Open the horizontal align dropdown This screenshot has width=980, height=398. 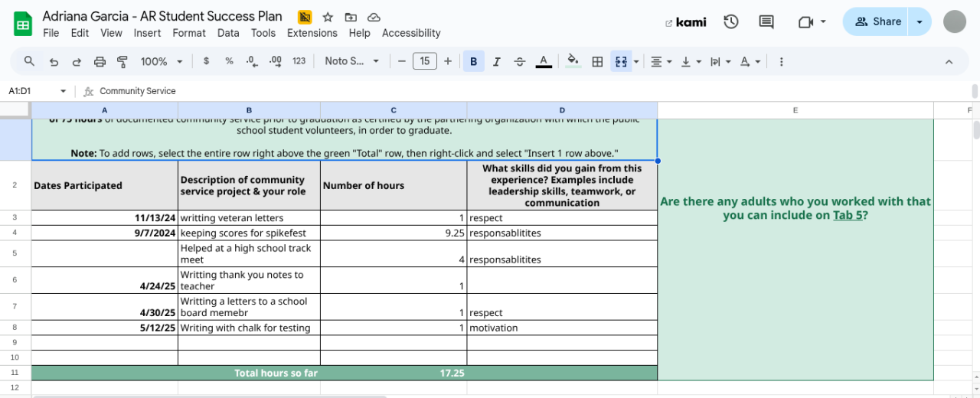tap(661, 61)
